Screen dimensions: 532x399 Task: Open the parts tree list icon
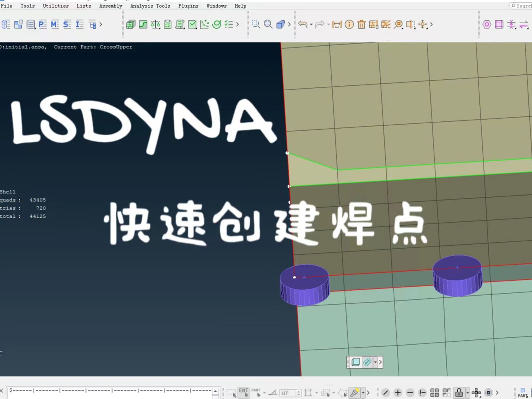(92, 25)
